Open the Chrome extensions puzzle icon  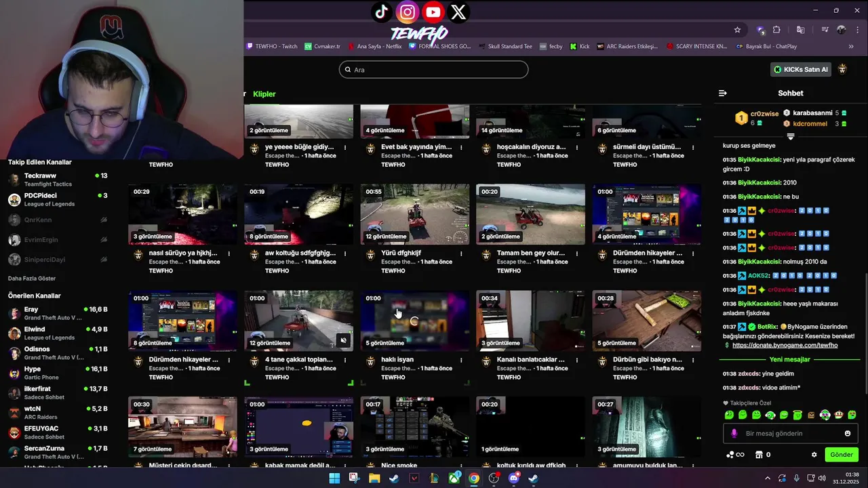coord(776,30)
